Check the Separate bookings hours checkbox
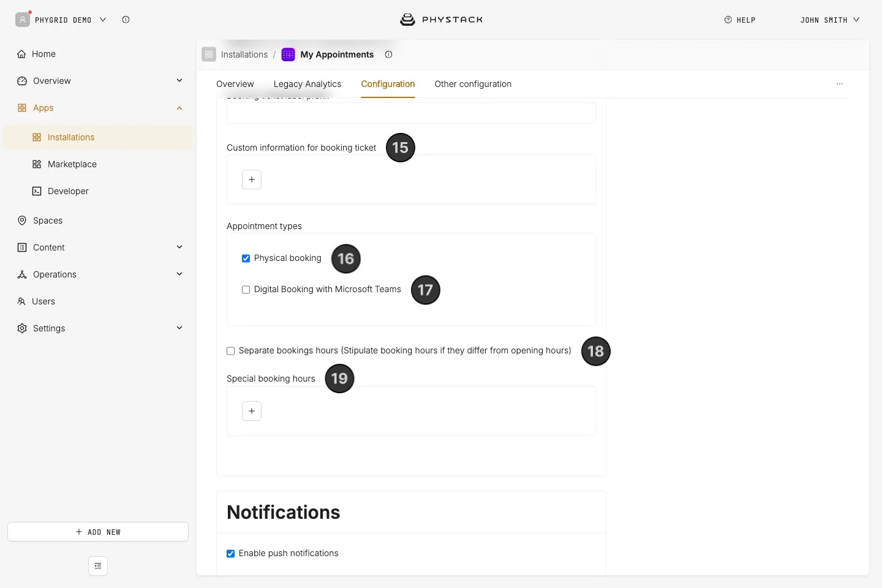The image size is (882, 588). coord(230,351)
